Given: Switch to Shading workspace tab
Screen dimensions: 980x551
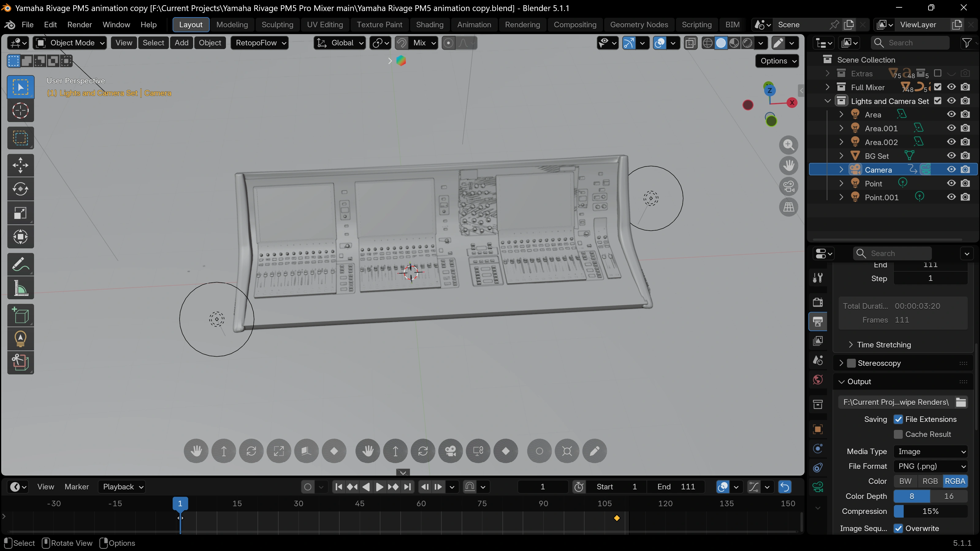Looking at the screenshot, I should [429, 25].
